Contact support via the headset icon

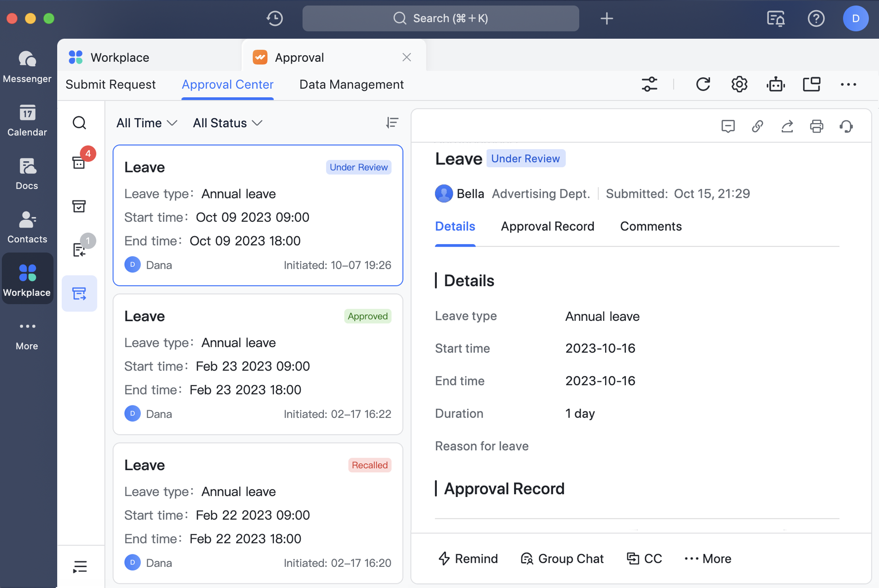pyautogui.click(x=846, y=126)
